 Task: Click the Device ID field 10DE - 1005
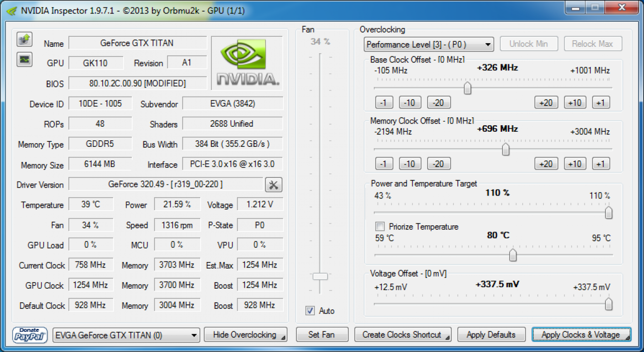coord(100,104)
